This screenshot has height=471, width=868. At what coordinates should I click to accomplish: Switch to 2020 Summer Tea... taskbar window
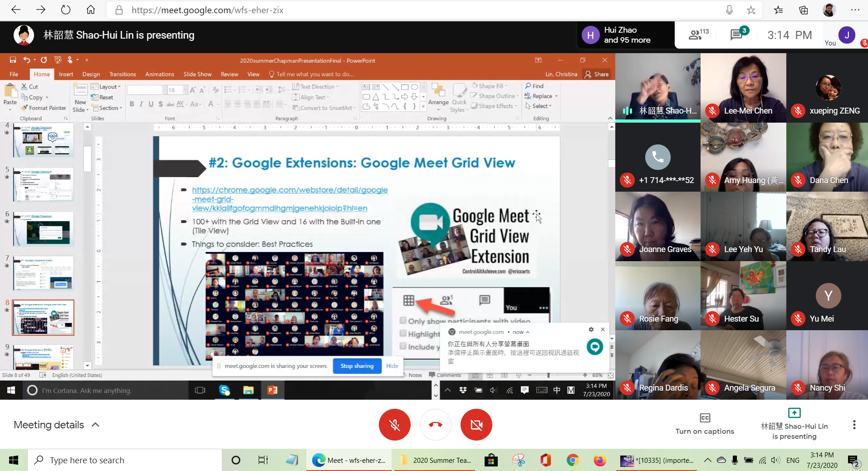coord(435,460)
